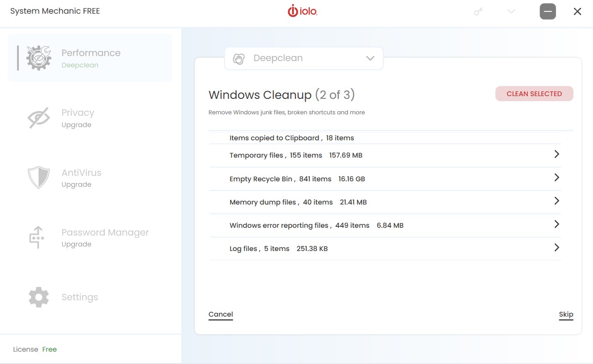Screen dimensions: 593x364
Task: Click the Cancel link
Action: tap(221, 314)
